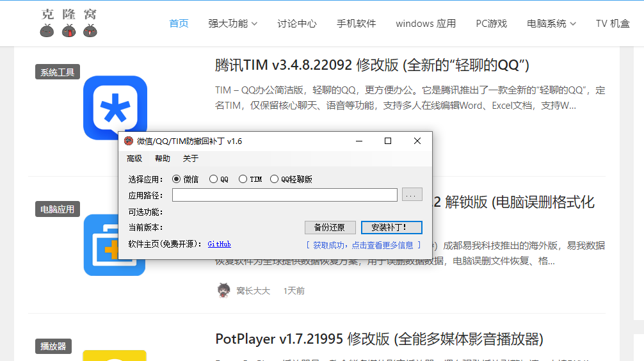Open the TV 机盒 nav item
644x361 pixels.
[x=613, y=24]
